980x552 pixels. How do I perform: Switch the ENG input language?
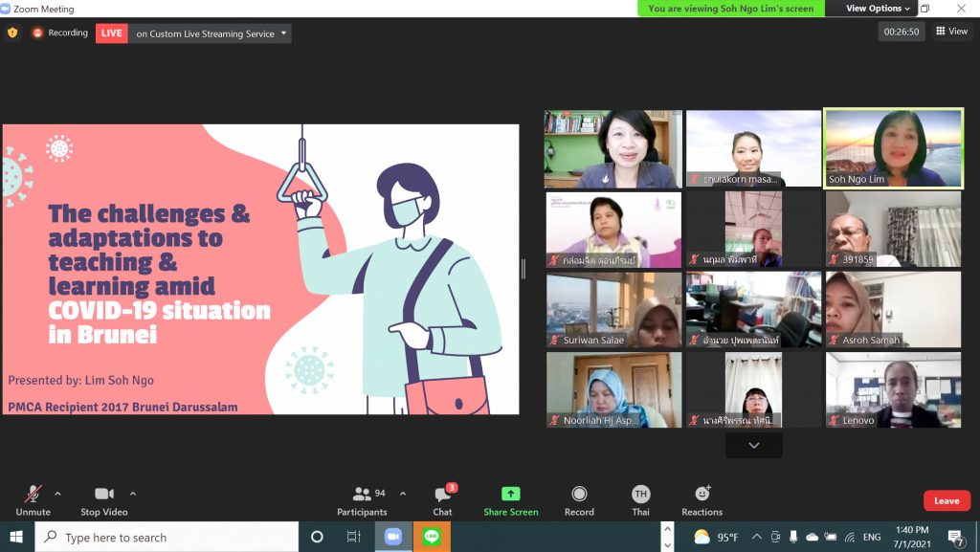click(872, 537)
